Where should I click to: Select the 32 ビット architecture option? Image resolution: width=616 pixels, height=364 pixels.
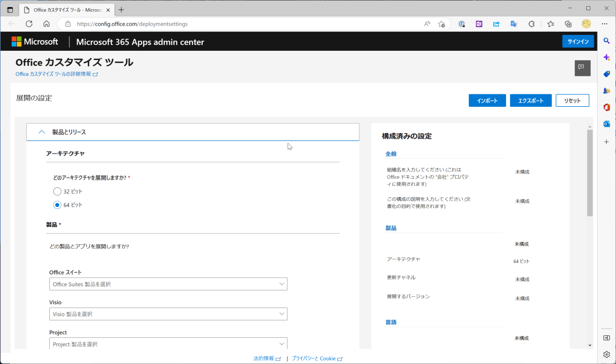(x=57, y=191)
